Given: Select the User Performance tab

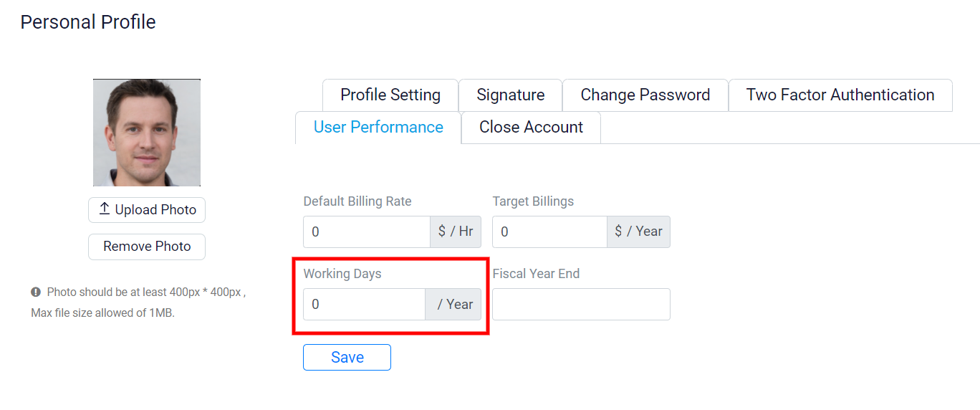Looking at the screenshot, I should [x=378, y=128].
